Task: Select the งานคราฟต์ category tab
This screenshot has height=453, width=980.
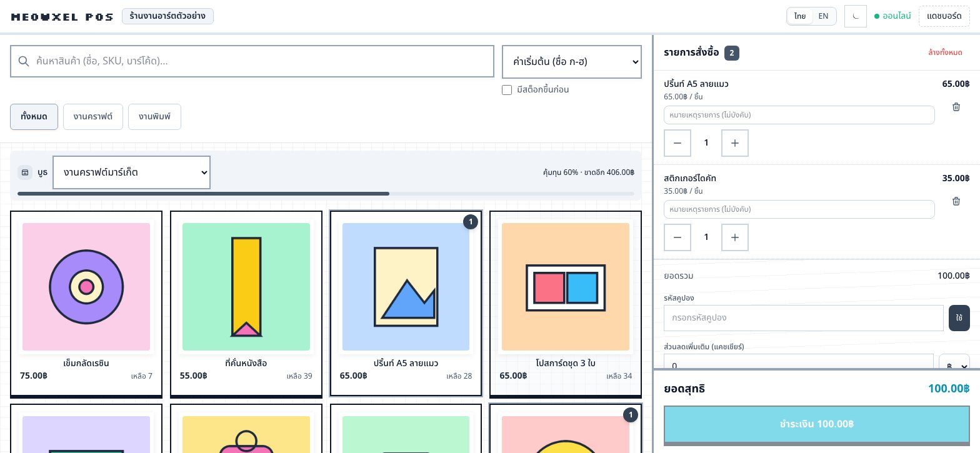Action: click(x=93, y=117)
